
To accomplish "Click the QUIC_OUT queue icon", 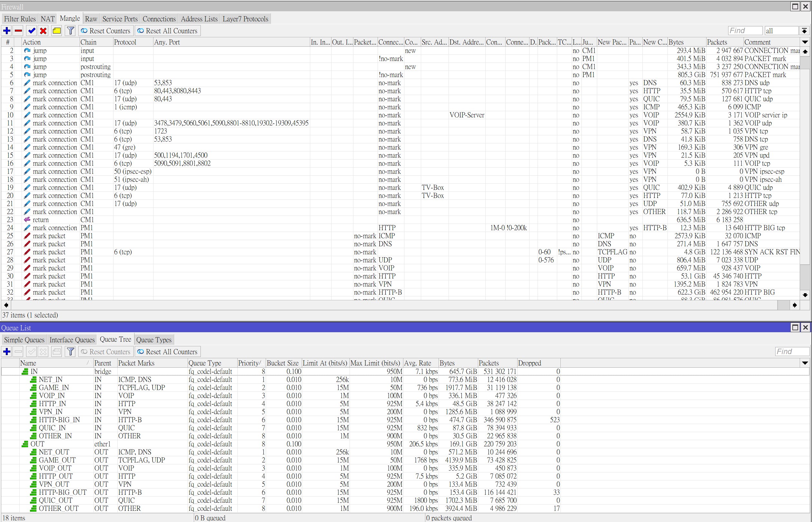I will [33, 500].
